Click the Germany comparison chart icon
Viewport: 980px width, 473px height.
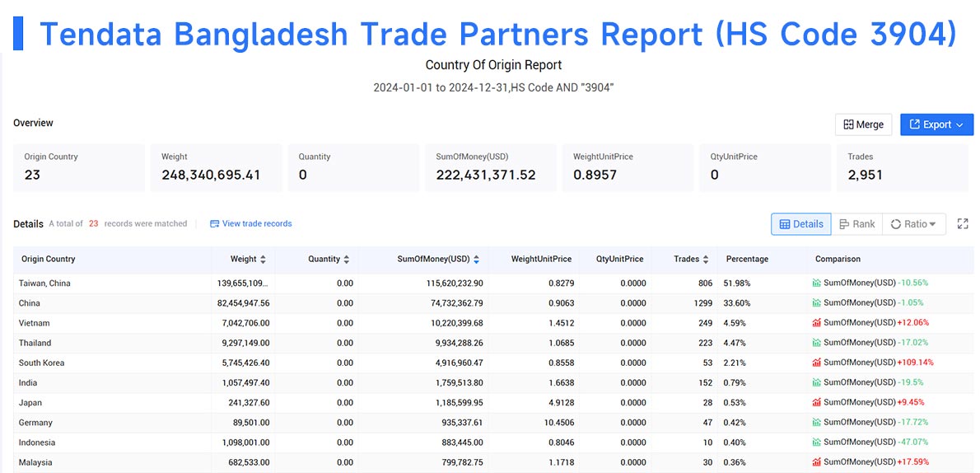pos(816,422)
